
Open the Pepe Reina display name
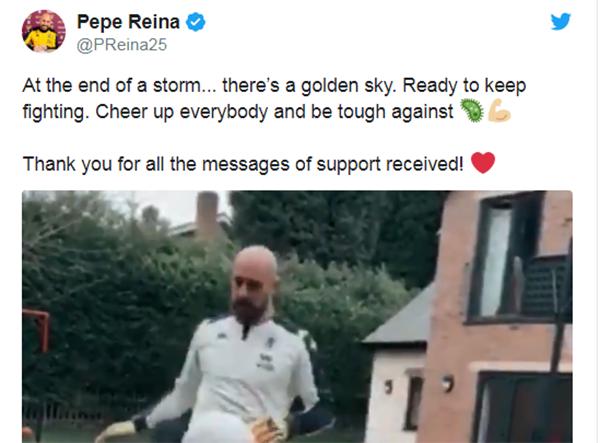[128, 22]
